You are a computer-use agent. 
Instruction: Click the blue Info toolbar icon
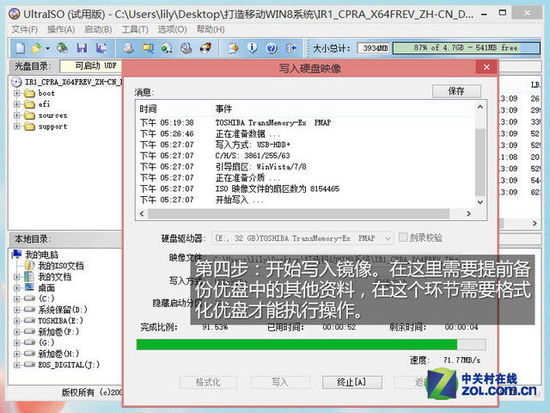252,48
